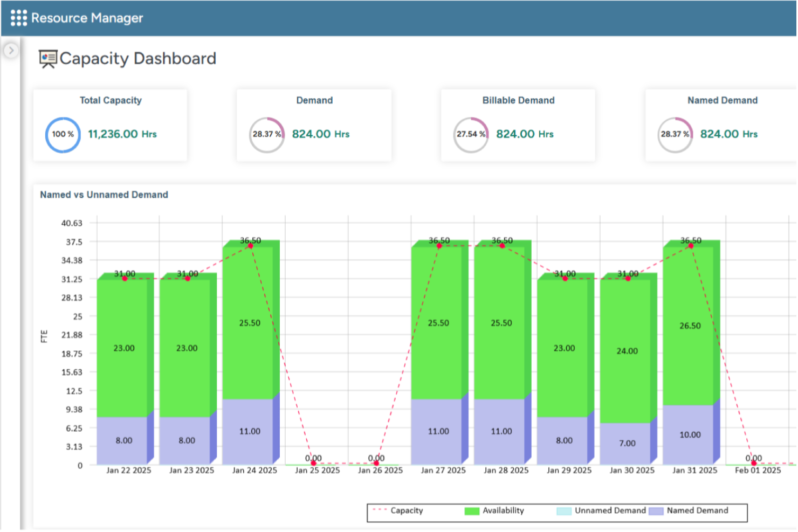Image resolution: width=798 pixels, height=532 pixels.
Task: Click the Jan 26 2025 capacity point 0.00
Action: click(x=376, y=464)
